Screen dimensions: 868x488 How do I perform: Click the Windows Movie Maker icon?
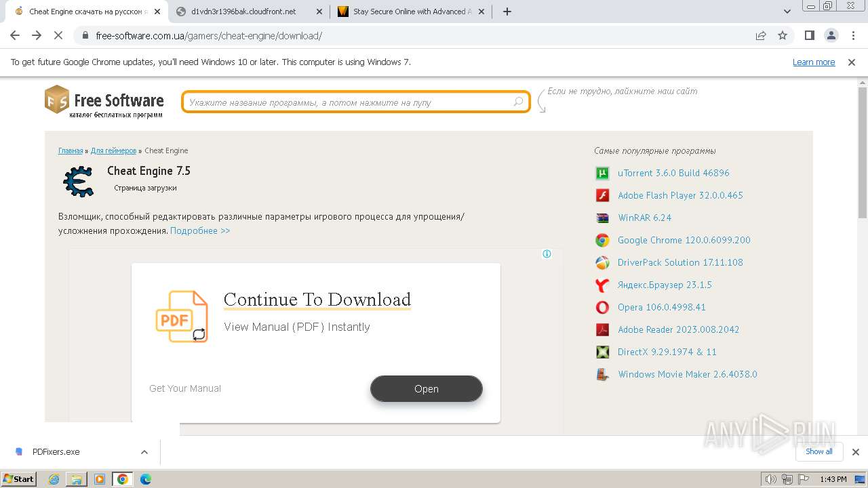click(602, 374)
